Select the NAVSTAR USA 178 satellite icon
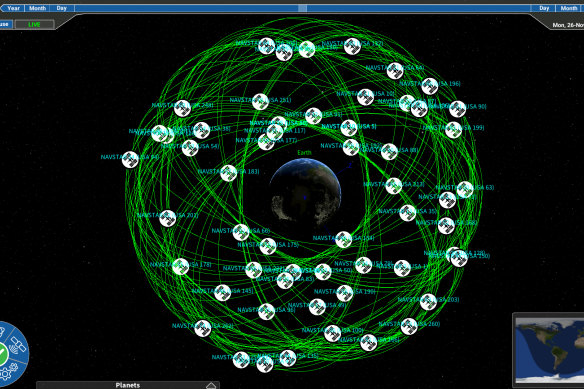Viewport: 584px width, 389px height. click(180, 267)
